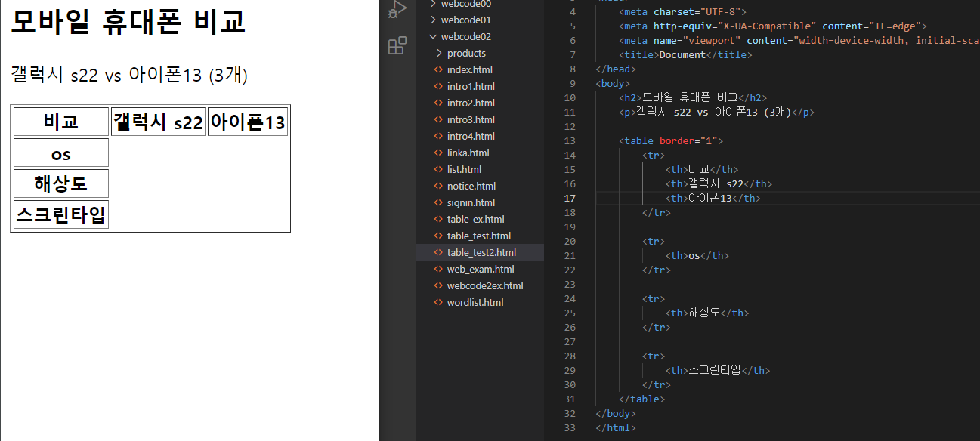The height and width of the screenshot is (441, 980).
Task: Click the HTML icon beside table_test2.html
Action: pos(439,252)
